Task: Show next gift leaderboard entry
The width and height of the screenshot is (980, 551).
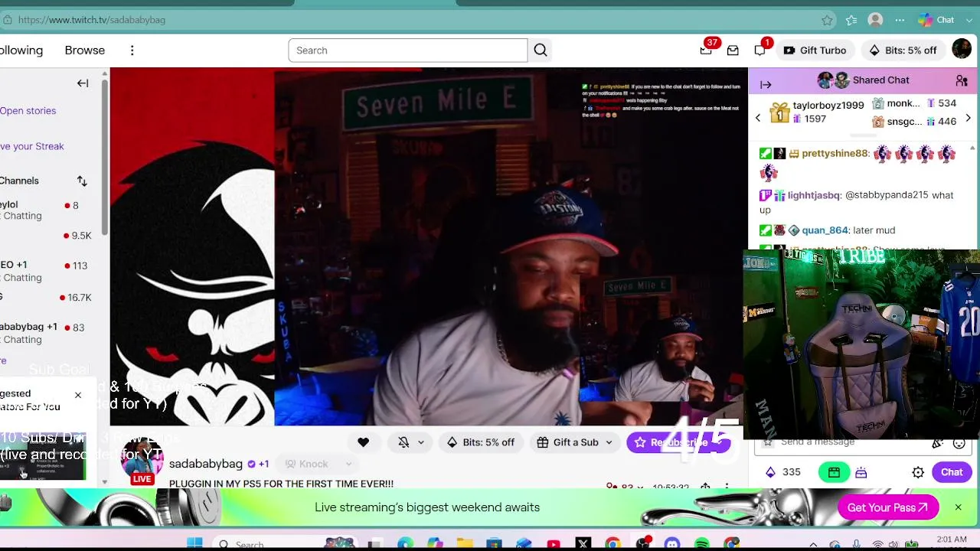Action: click(968, 118)
